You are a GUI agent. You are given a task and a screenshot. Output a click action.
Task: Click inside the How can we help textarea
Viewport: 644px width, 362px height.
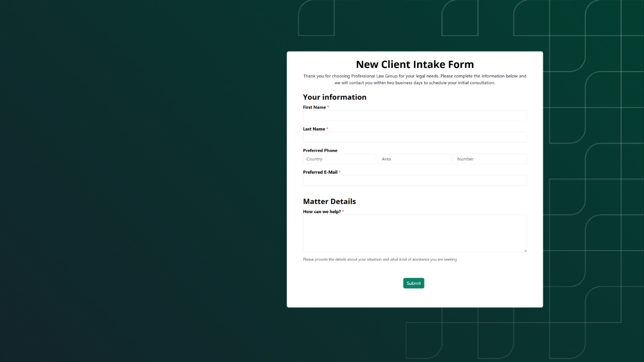click(x=414, y=233)
